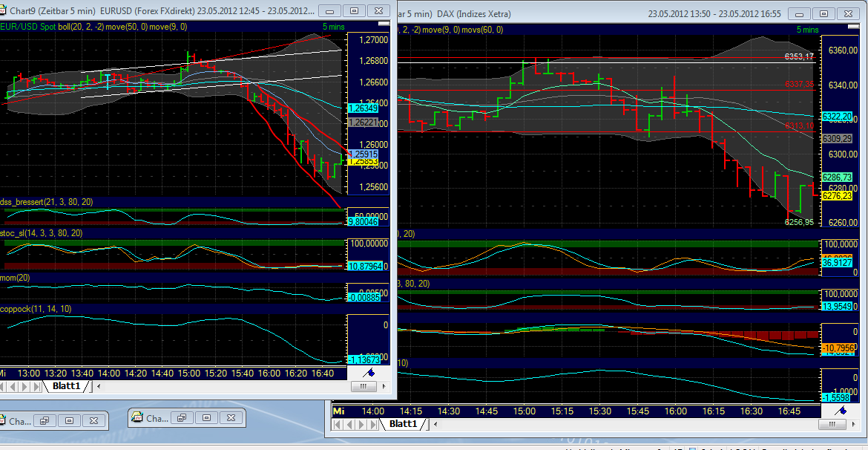
Task: Click the horizontal scrollbar thumb of the EURUSD chart
Action: click(364, 386)
